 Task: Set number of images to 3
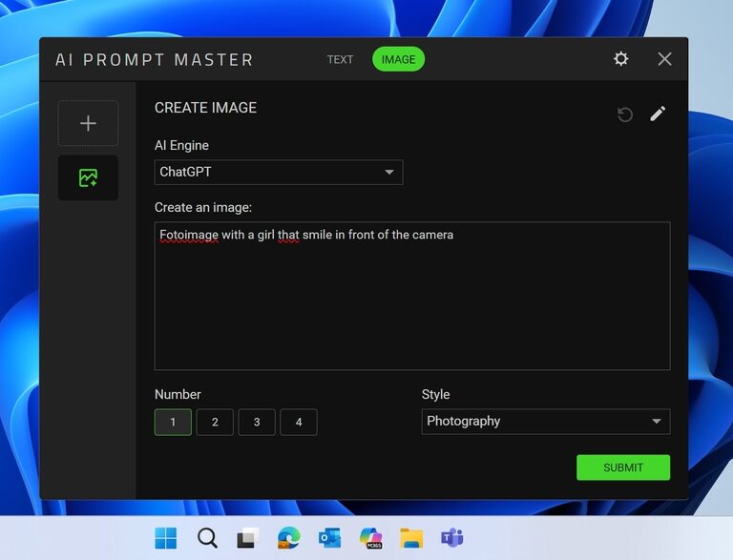click(257, 422)
